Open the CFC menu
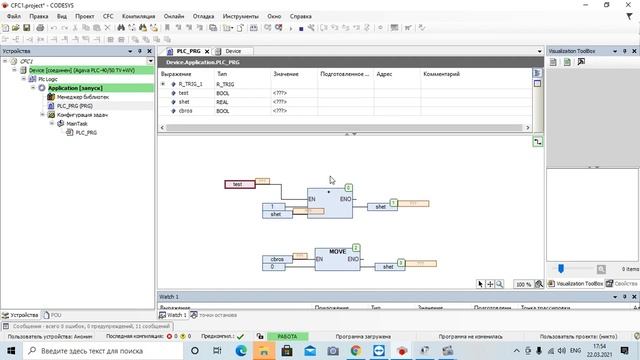 coord(108,16)
